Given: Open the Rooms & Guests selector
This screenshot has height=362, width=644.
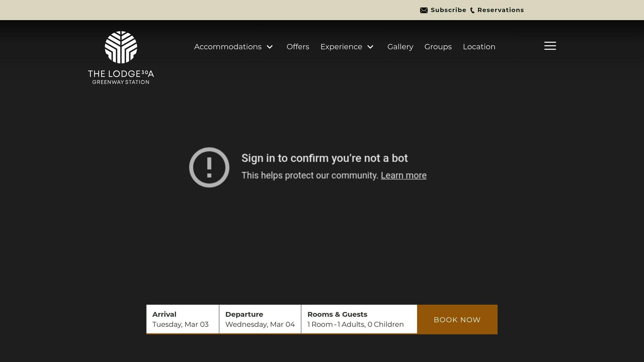Looking at the screenshot, I should point(359,319).
